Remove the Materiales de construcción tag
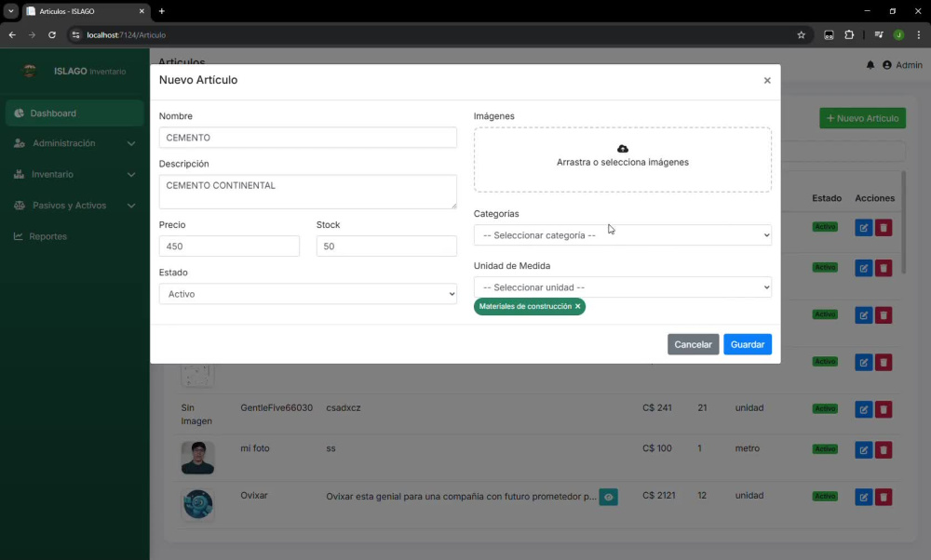The width and height of the screenshot is (931, 560). click(578, 306)
